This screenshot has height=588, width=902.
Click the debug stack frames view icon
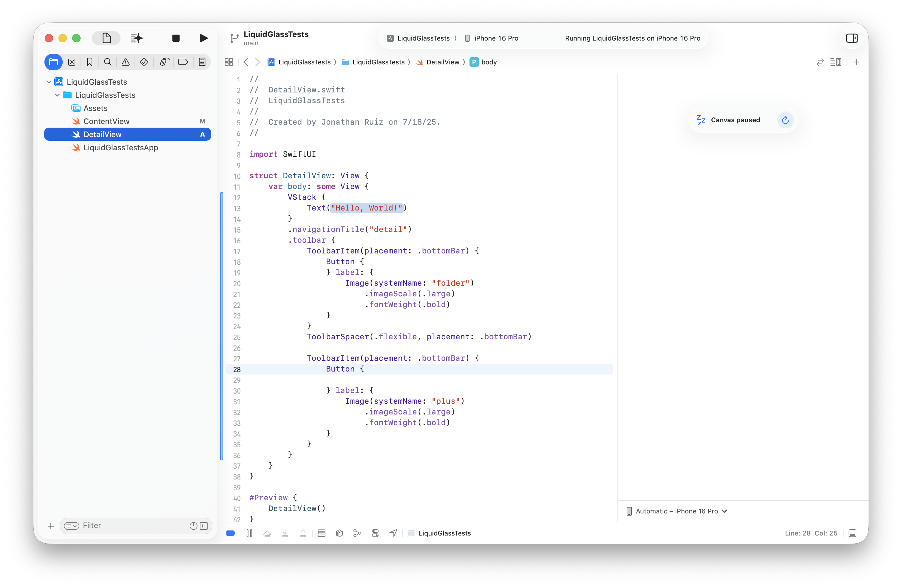coord(321,533)
